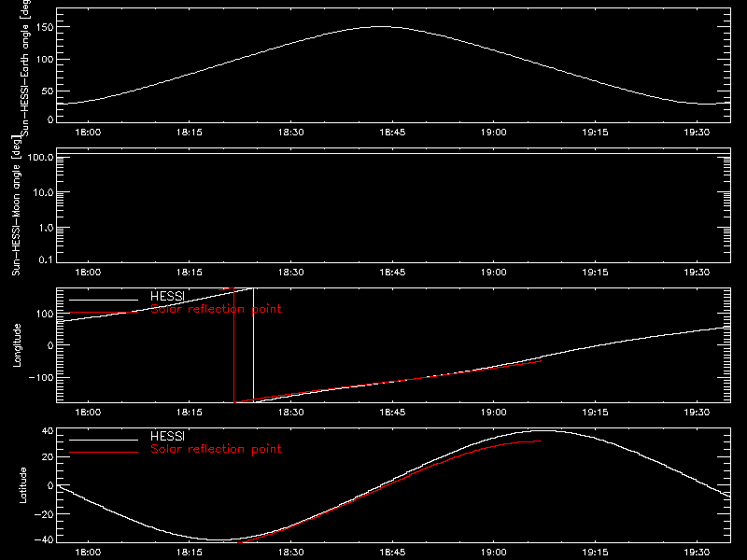Click 18:30 time label under Longitude plot
Screen dimensions: 747x560
point(290,412)
